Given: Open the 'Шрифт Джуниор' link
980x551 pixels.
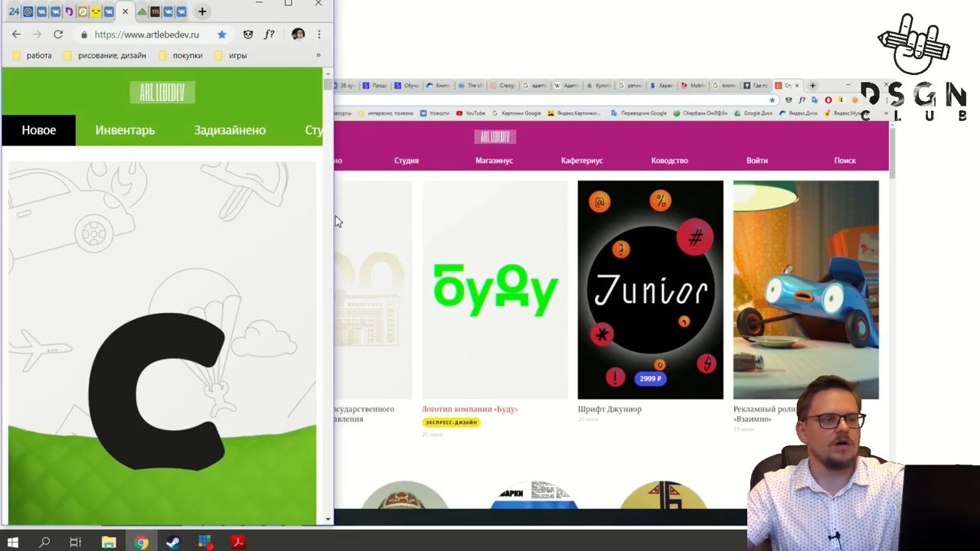Looking at the screenshot, I should (x=609, y=409).
